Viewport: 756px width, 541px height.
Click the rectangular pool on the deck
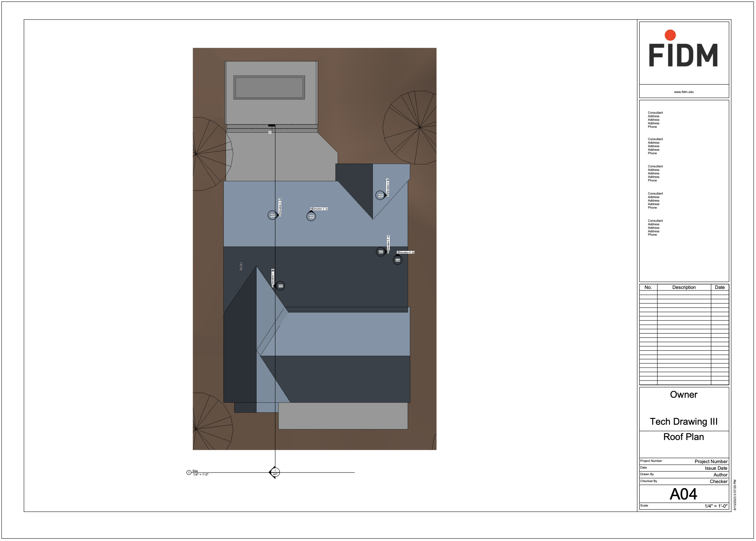click(x=269, y=87)
